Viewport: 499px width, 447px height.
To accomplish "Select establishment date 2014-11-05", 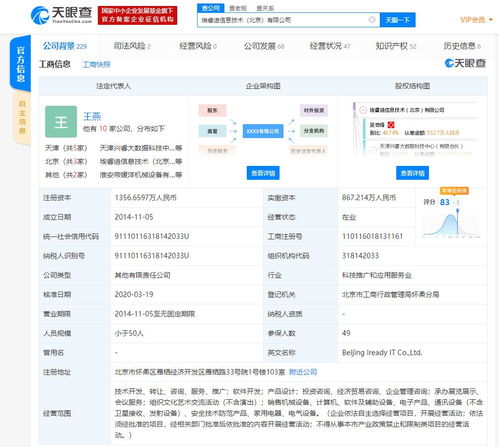I will (134, 217).
